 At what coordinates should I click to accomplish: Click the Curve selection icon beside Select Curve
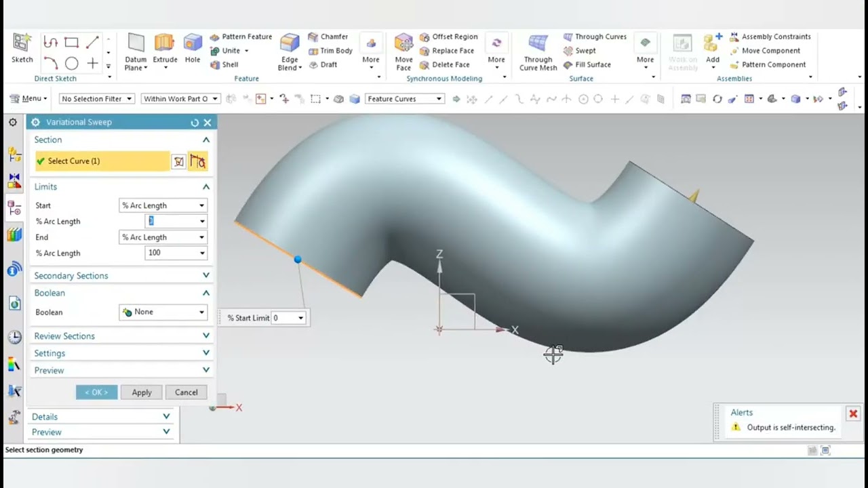click(x=197, y=161)
